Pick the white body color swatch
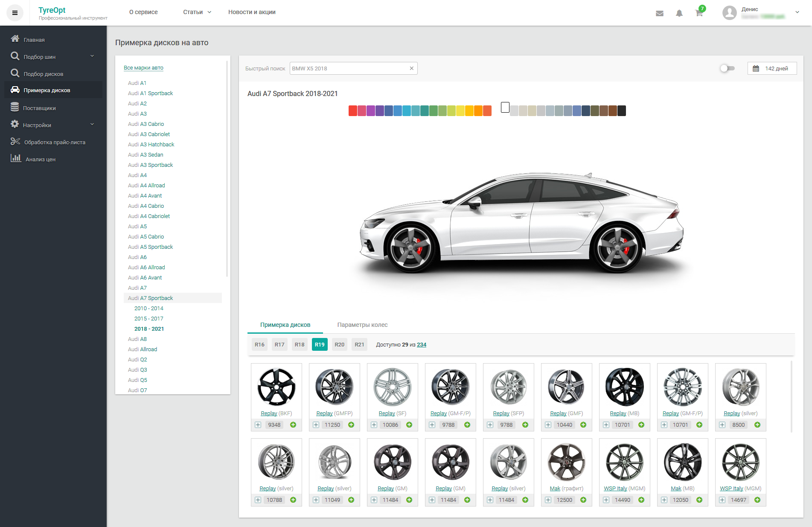 click(x=505, y=108)
